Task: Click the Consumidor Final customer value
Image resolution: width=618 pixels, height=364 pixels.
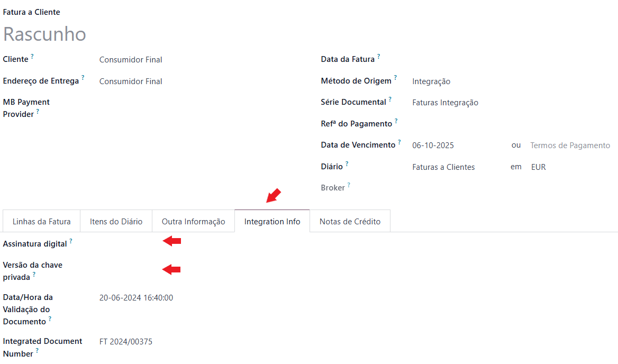Action: [131, 60]
